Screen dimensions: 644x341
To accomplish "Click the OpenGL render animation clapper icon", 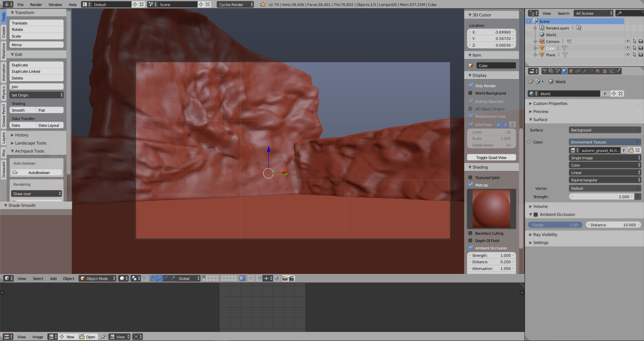I will click(x=291, y=278).
